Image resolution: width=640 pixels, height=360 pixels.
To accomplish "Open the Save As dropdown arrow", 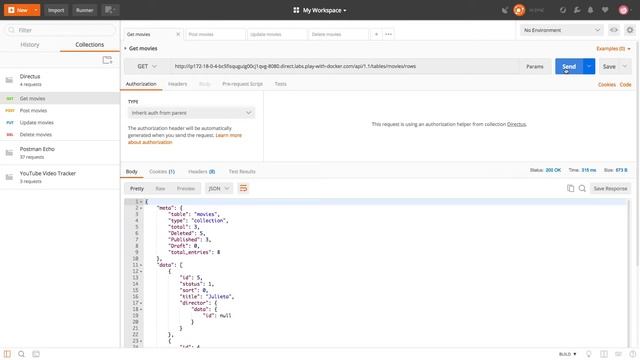I will [625, 66].
